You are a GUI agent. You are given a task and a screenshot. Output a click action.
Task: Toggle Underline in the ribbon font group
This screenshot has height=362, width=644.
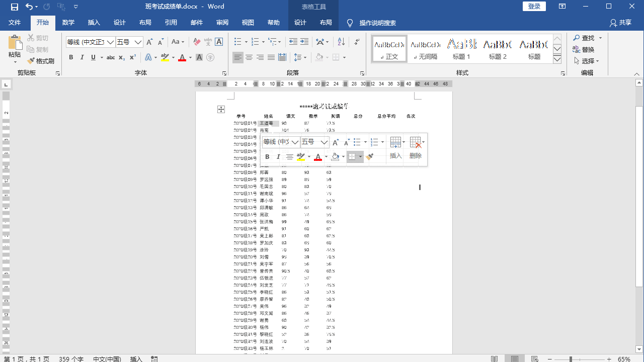point(93,58)
